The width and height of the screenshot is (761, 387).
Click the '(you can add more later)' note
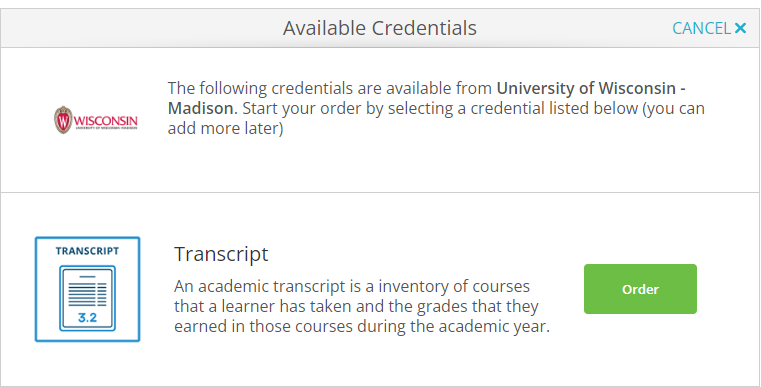(x=436, y=118)
